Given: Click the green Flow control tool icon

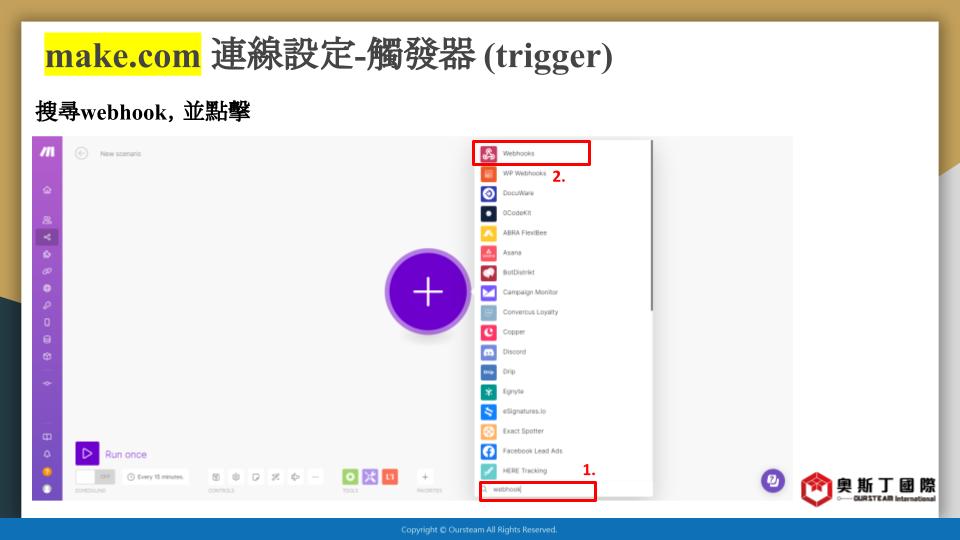Looking at the screenshot, I should click(350, 476).
